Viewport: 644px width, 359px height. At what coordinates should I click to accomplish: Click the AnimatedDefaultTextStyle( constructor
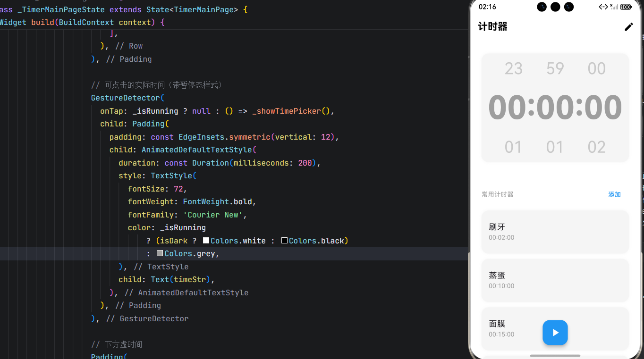coord(199,150)
